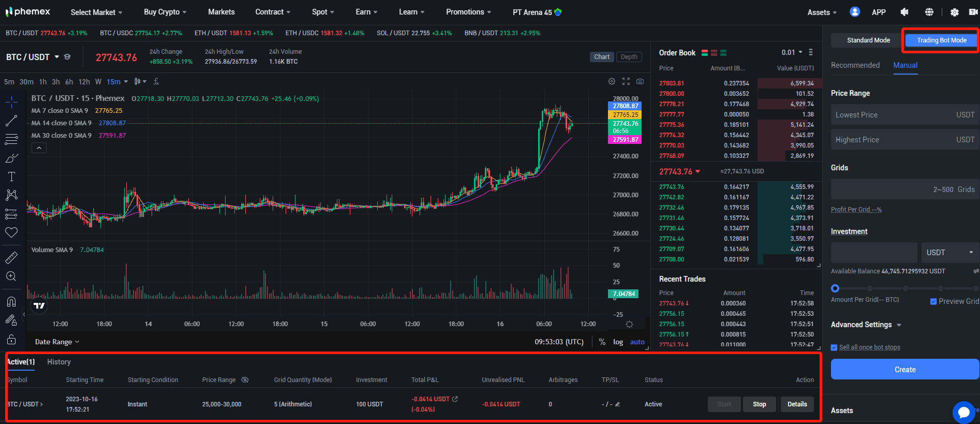Open the Assets header dropdown
This screenshot has height=424, width=980.
tap(822, 12)
